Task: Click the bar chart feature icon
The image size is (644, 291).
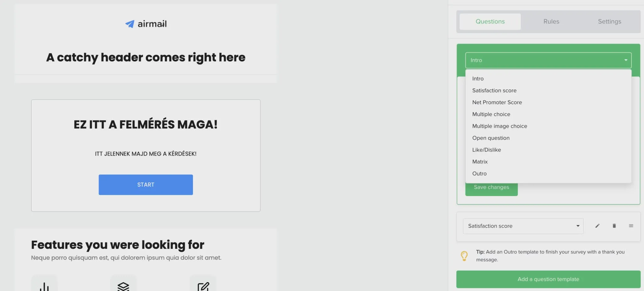Action: [x=44, y=286]
